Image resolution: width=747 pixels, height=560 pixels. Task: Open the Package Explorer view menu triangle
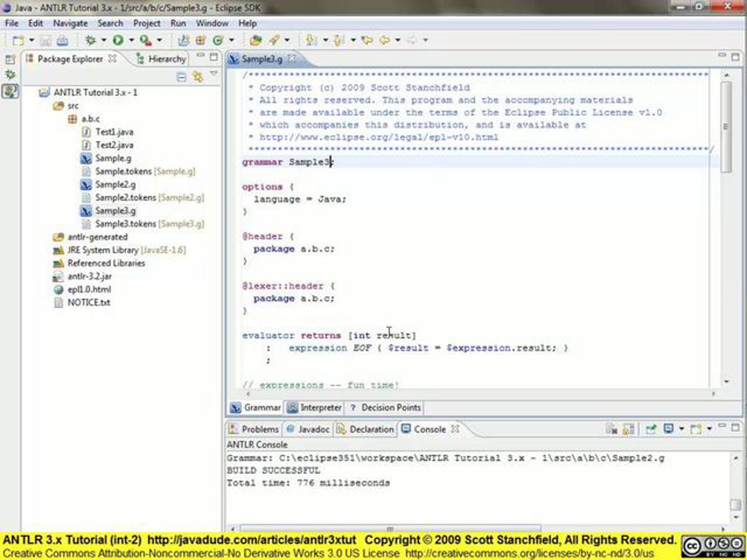(214, 73)
